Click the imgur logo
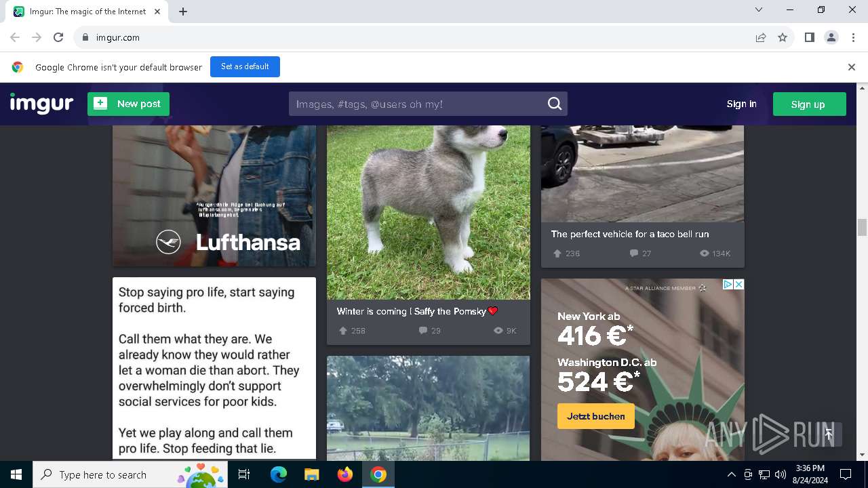868x488 pixels. click(41, 104)
